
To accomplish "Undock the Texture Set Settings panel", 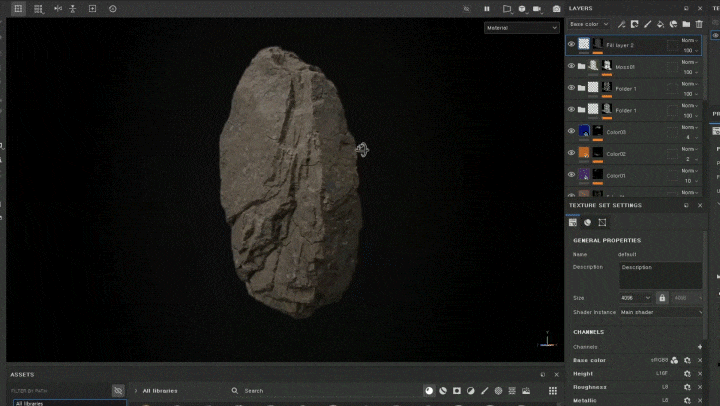I will point(686,205).
